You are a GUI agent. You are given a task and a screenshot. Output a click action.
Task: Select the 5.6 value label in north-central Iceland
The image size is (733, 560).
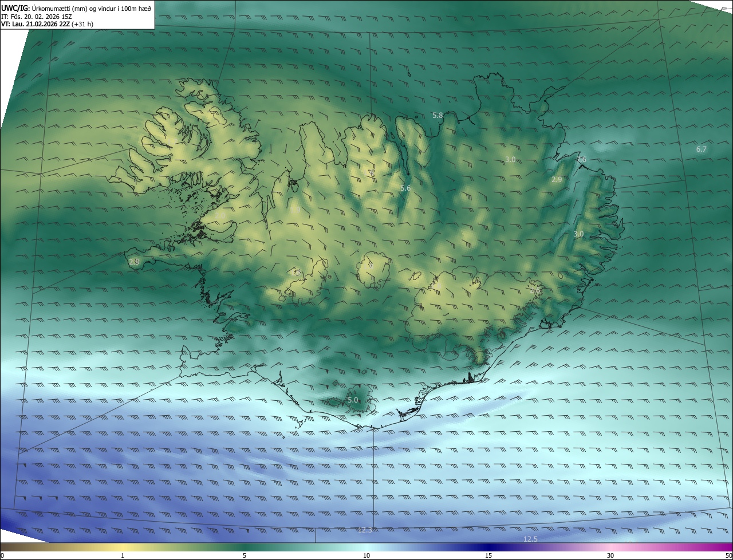click(x=405, y=188)
